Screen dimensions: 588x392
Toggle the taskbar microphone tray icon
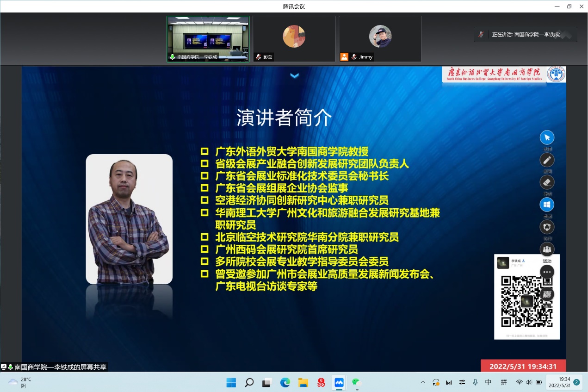(475, 382)
